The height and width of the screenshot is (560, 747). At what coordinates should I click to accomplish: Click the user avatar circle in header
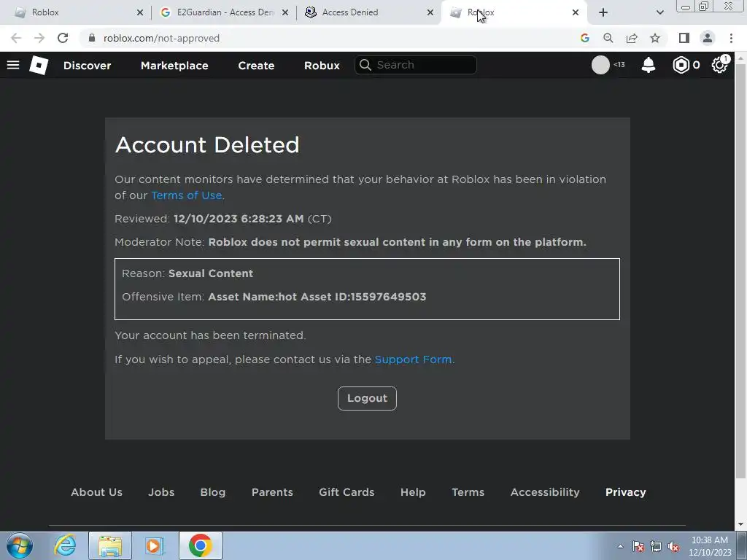tap(600, 65)
